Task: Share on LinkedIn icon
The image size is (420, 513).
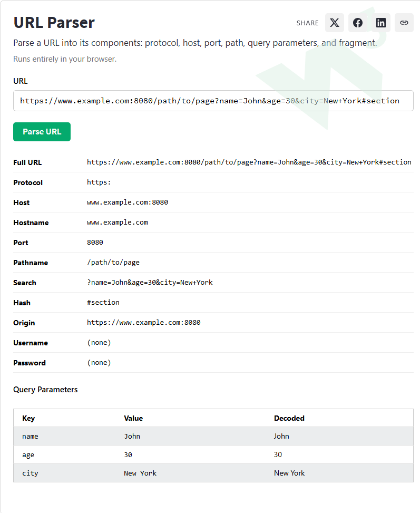Action: tap(381, 23)
